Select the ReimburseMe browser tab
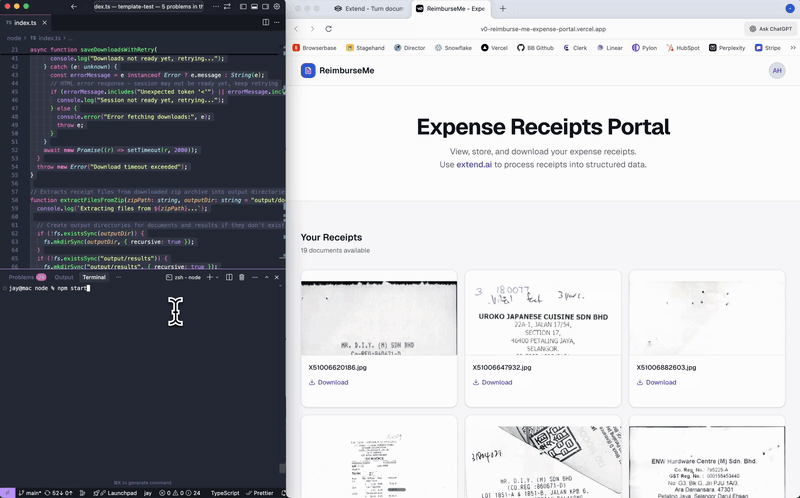Screen dimensions: 800x498 point(451,9)
